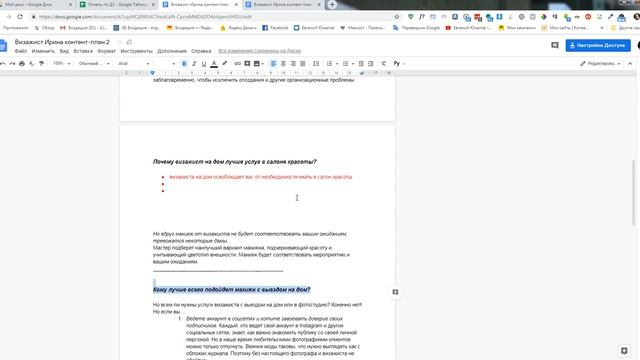
Task: Open the line spacing options
Action: pyautogui.click(x=316, y=64)
